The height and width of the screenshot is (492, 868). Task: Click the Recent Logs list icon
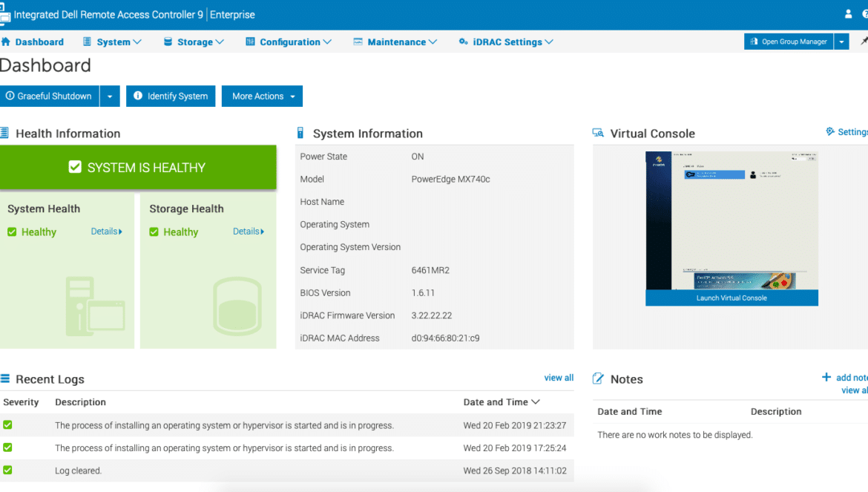[5, 378]
